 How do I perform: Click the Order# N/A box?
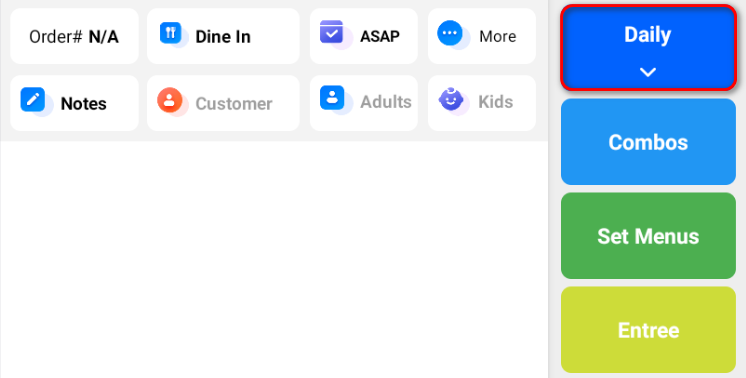[74, 36]
